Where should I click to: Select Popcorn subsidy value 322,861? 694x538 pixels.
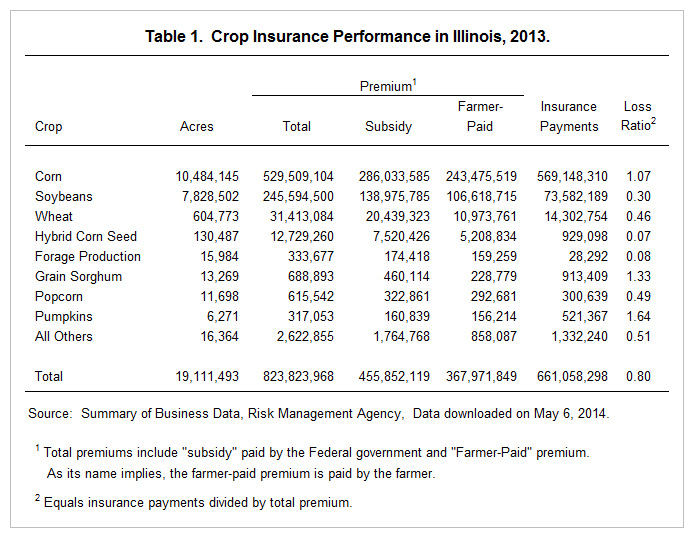point(407,296)
